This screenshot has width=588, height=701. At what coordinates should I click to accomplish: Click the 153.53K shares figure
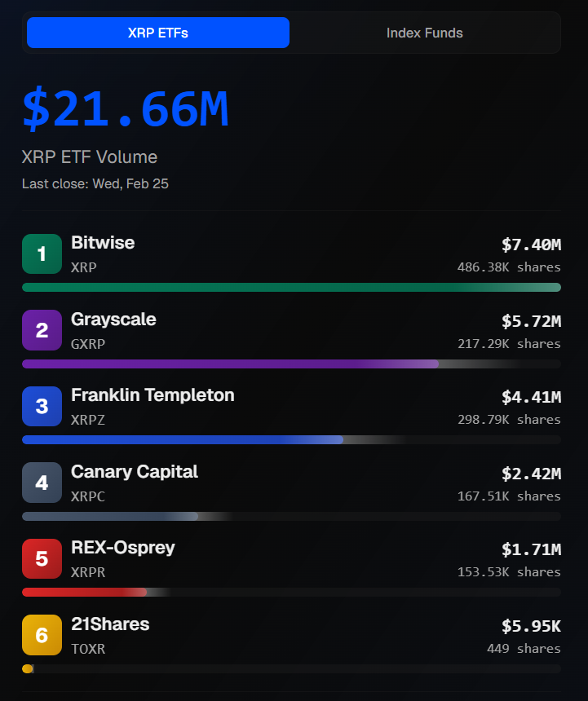509,572
